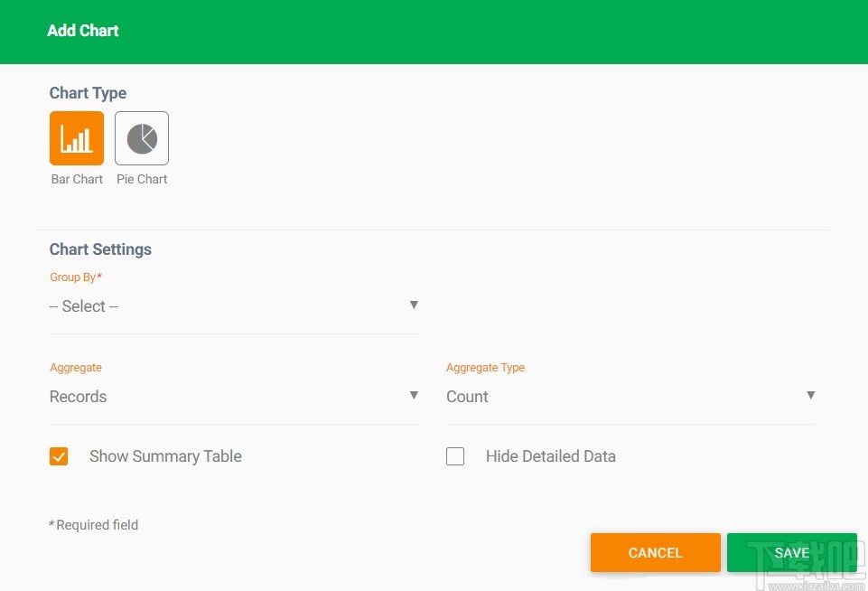Screen dimensions: 868x591
Task: Select the Bar Chart type icon
Action: point(77,138)
